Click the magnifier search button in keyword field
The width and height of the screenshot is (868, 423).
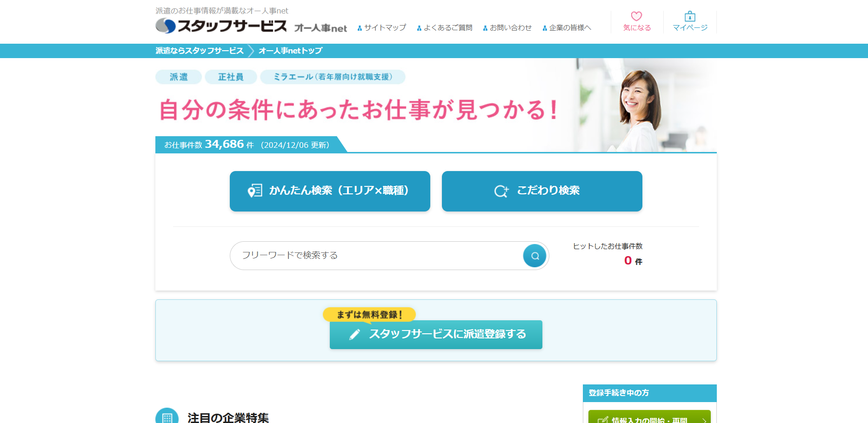pyautogui.click(x=534, y=256)
